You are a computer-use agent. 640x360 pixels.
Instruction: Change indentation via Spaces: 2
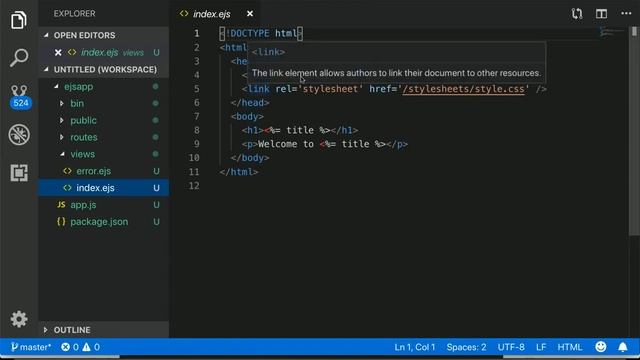[x=466, y=347]
